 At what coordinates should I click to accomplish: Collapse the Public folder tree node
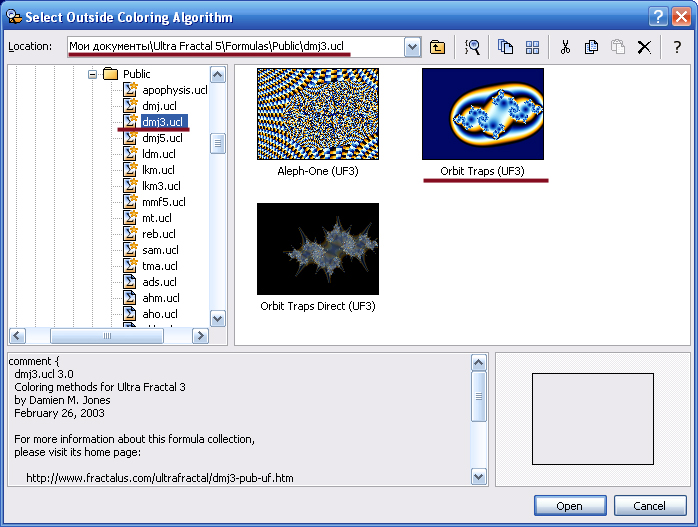coord(93,74)
